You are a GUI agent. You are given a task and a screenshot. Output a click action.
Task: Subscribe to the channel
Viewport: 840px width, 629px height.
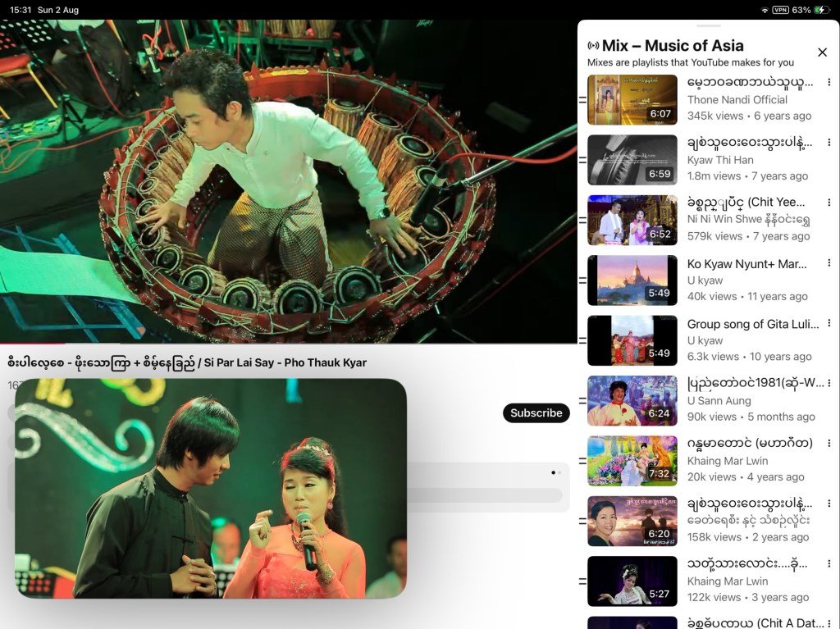(536, 413)
